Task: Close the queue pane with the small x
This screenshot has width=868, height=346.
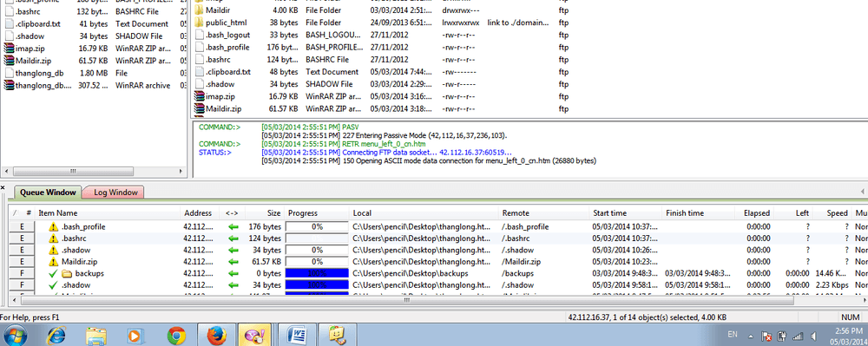Action: 3,188
